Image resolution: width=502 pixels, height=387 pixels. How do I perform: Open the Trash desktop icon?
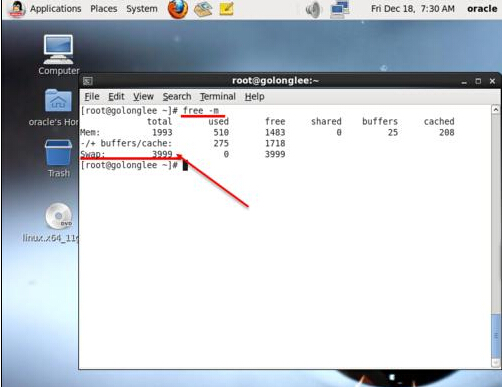[58, 153]
